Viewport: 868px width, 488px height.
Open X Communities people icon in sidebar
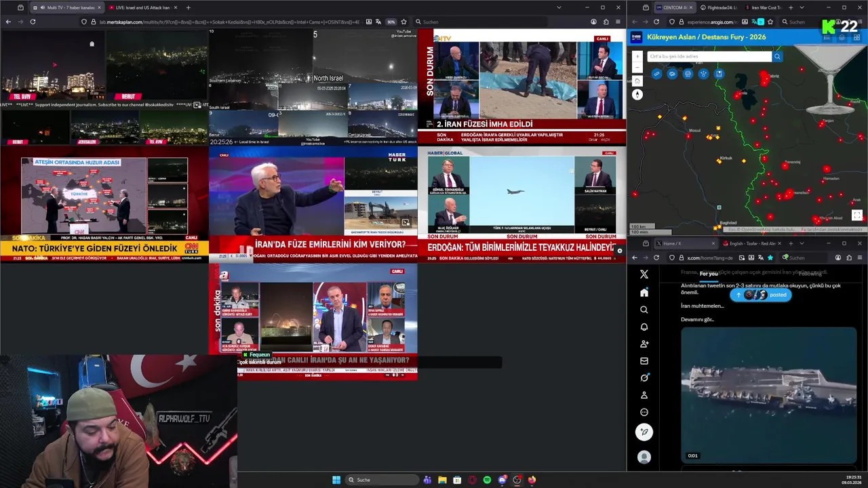click(644, 344)
